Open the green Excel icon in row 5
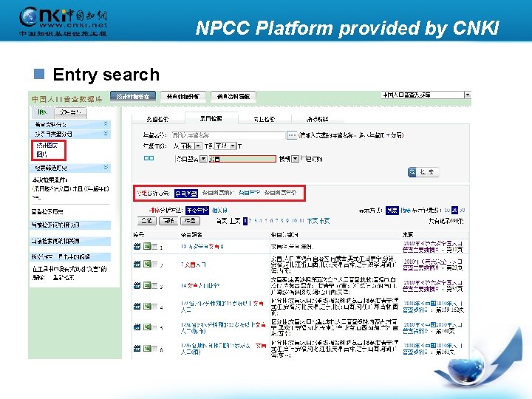 [146, 327]
